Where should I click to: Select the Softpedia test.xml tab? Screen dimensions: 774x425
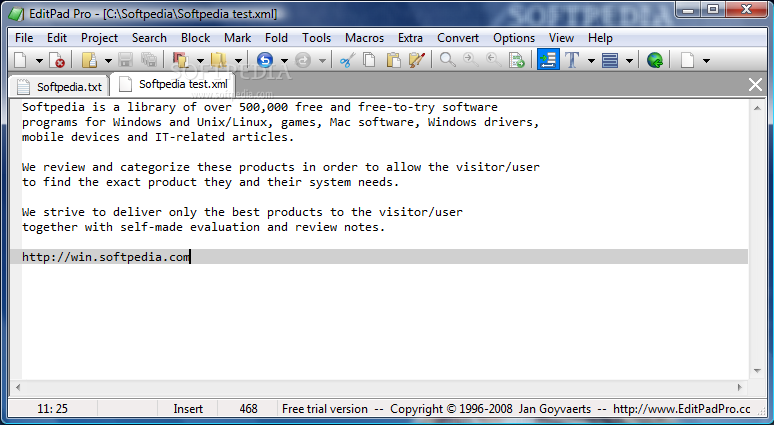click(x=173, y=84)
